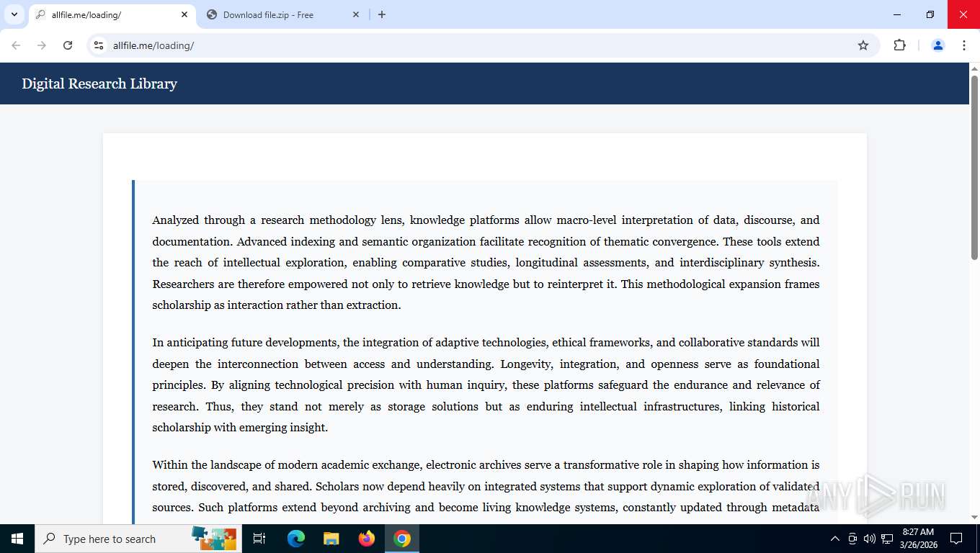Click the scrollbar down arrow
Image resolution: width=980 pixels, height=553 pixels.
pyautogui.click(x=974, y=517)
